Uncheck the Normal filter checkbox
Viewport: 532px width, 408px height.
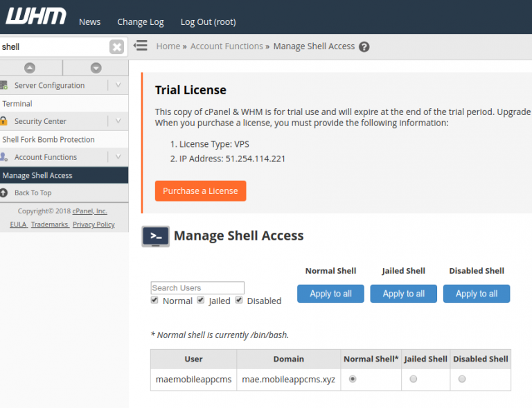point(155,300)
